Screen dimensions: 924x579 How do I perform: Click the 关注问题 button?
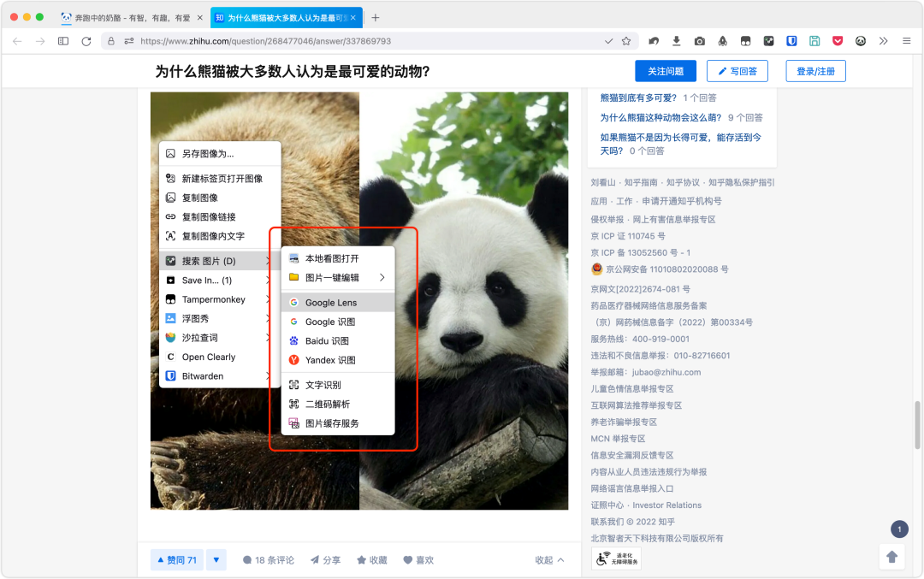[x=666, y=71]
